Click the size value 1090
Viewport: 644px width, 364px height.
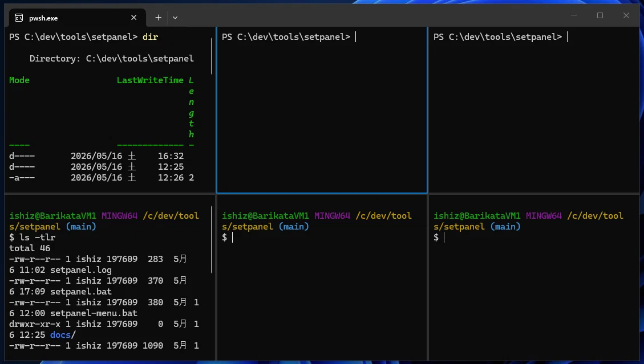(153, 346)
